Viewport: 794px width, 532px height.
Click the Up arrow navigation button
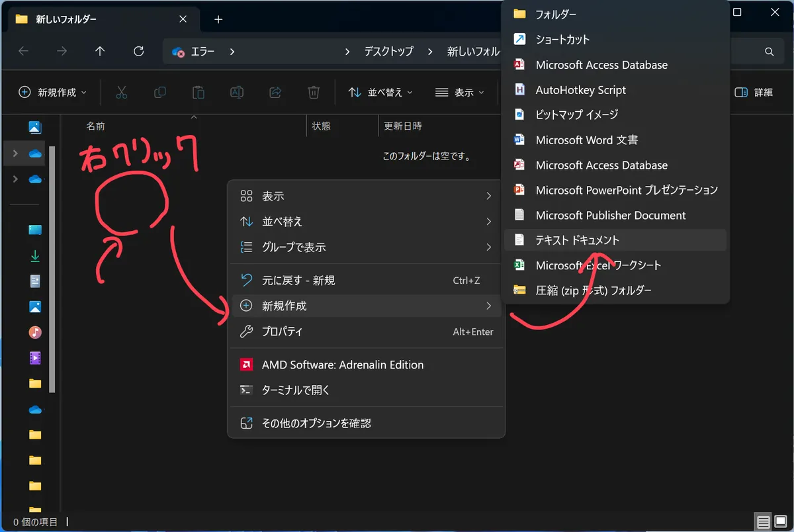click(x=100, y=52)
